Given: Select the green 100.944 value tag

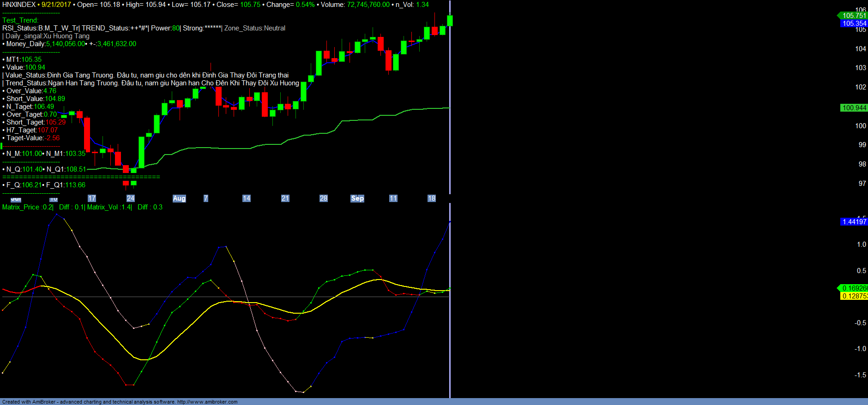Looking at the screenshot, I should [x=854, y=108].
